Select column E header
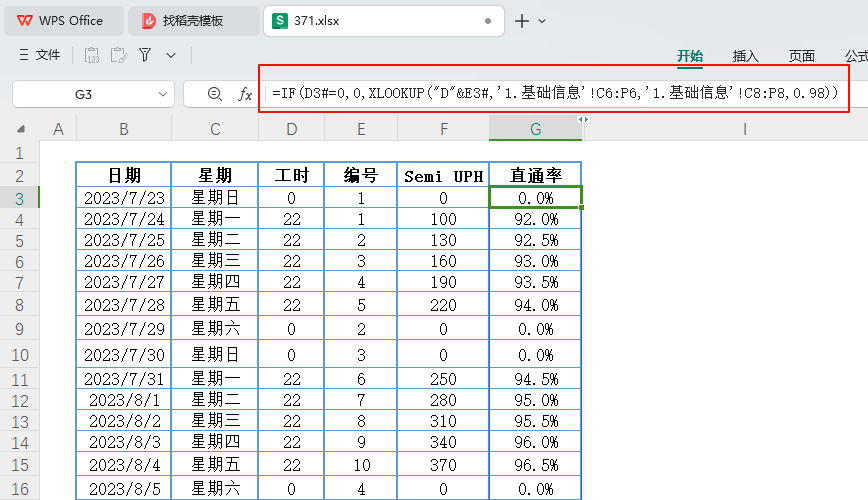 pos(360,129)
